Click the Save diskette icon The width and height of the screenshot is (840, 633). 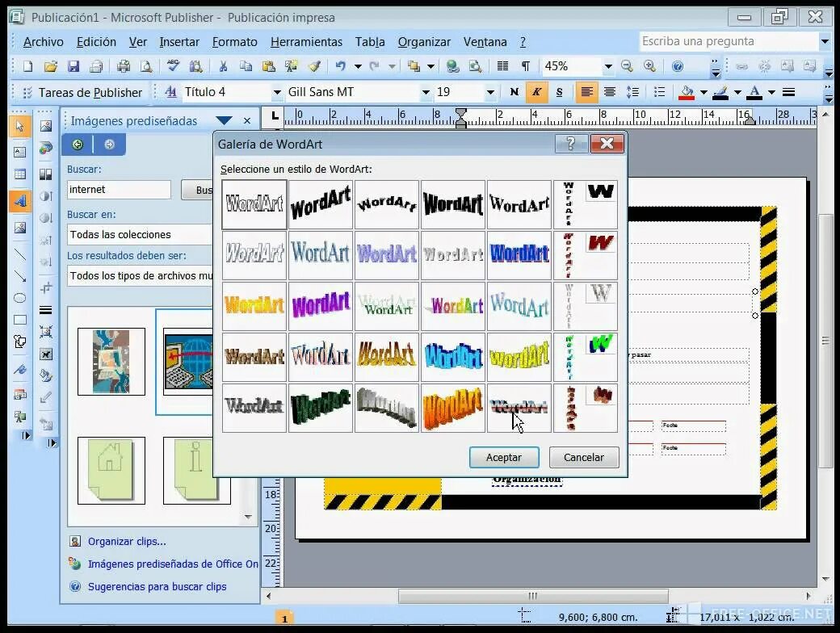coord(73,66)
